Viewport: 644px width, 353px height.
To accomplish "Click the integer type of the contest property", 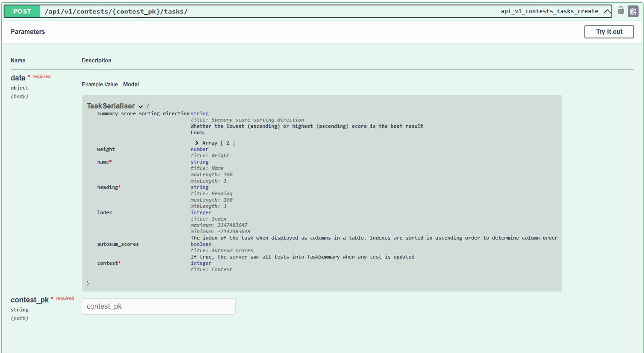I will click(x=201, y=263).
